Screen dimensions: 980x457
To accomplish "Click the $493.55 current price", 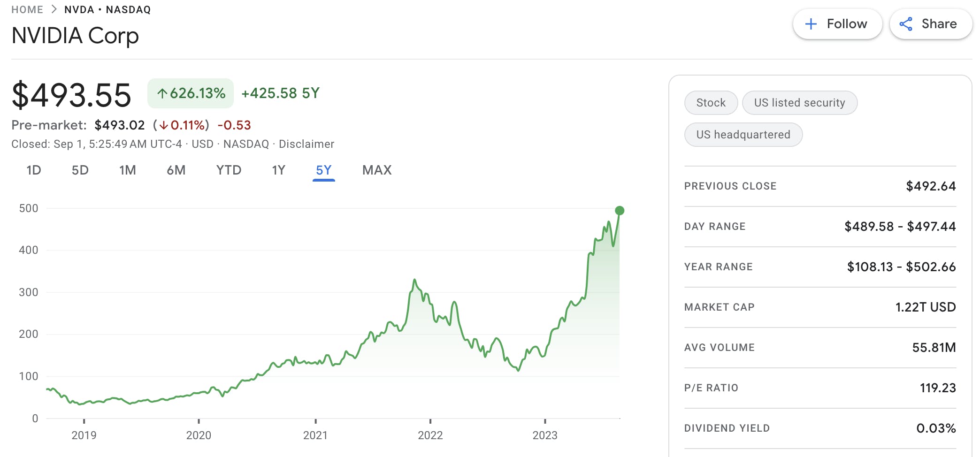I will (x=71, y=95).
